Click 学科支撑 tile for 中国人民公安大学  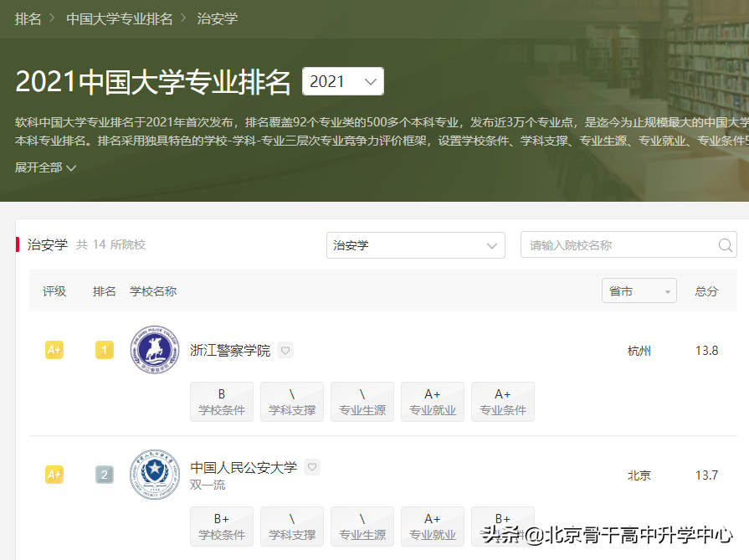292,527
